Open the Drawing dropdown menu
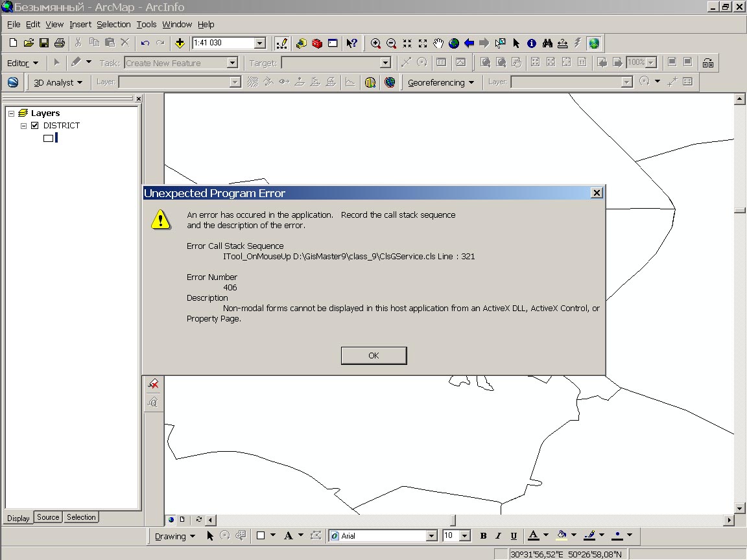 [x=175, y=536]
